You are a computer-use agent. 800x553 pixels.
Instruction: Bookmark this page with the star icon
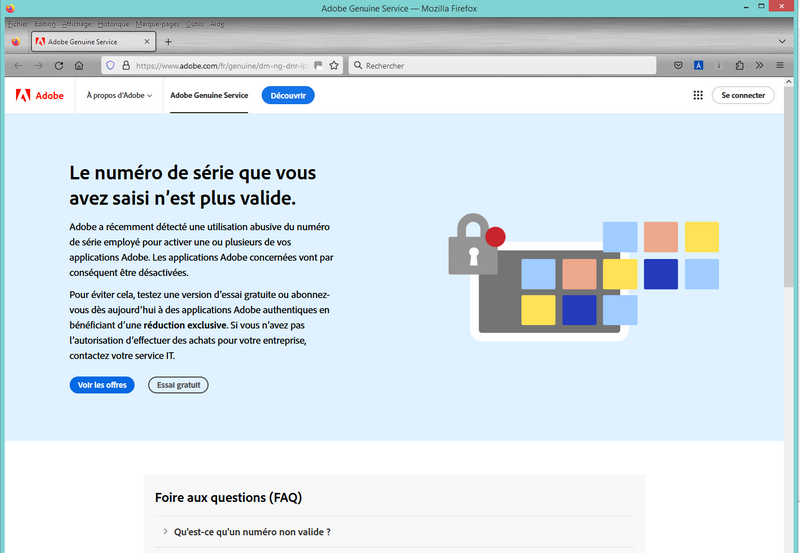pyautogui.click(x=334, y=65)
